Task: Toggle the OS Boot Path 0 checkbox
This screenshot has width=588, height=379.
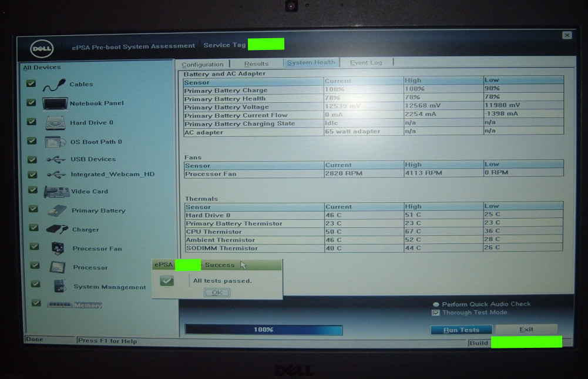Action: 32,140
